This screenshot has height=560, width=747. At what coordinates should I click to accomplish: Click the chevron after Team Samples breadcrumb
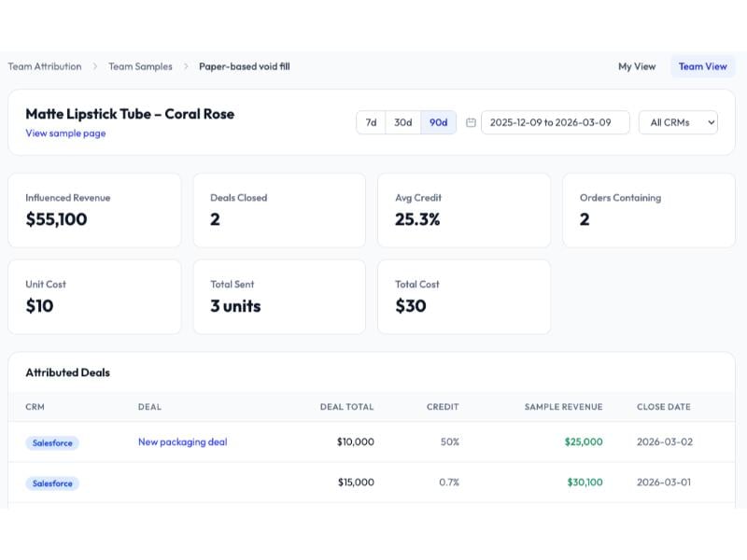pos(186,66)
